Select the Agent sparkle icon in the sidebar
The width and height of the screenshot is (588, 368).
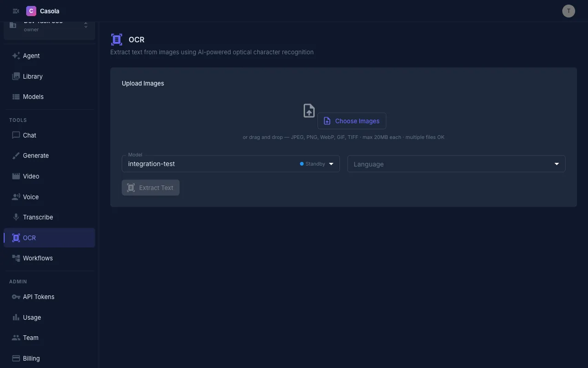click(x=15, y=56)
